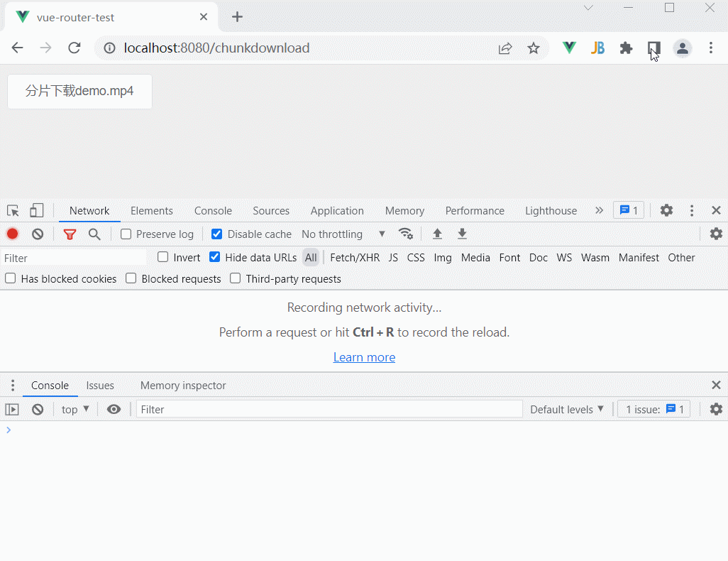Open a new browser tab
The image size is (728, 561).
tap(237, 17)
